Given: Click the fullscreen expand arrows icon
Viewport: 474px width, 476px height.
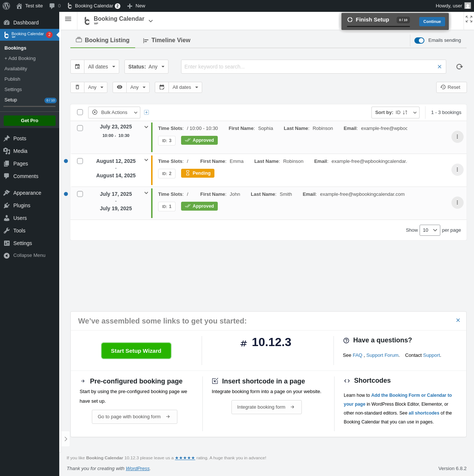Looking at the screenshot, I should [469, 19].
